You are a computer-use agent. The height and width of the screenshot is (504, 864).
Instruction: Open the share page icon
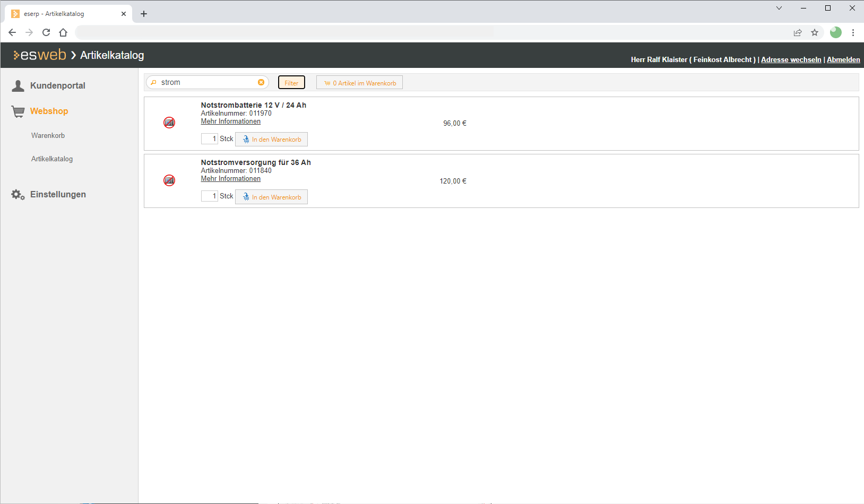[x=798, y=32]
